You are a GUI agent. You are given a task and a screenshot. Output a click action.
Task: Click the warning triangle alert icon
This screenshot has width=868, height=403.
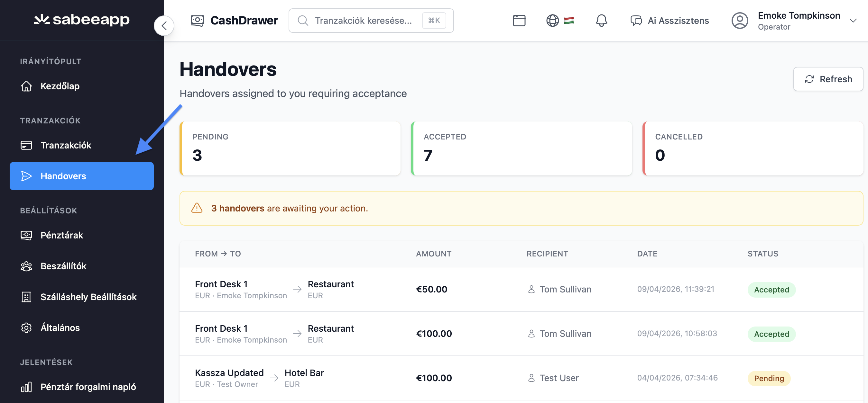click(x=197, y=208)
